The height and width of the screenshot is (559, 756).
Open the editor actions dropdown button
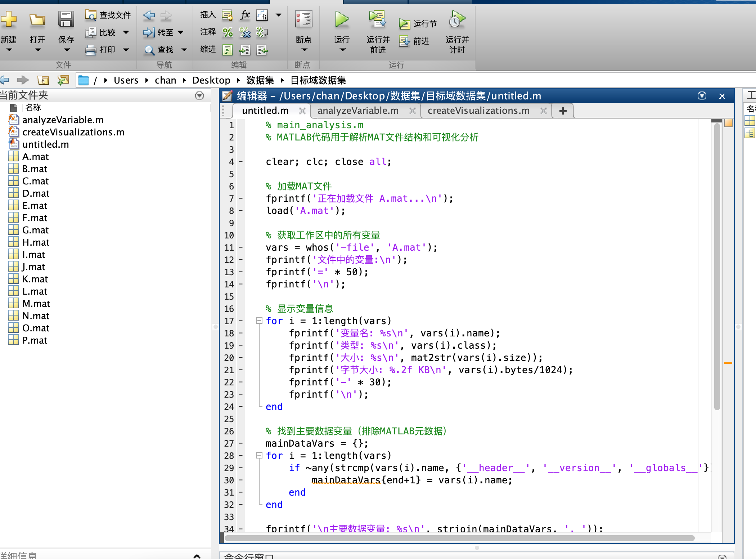[x=702, y=96]
